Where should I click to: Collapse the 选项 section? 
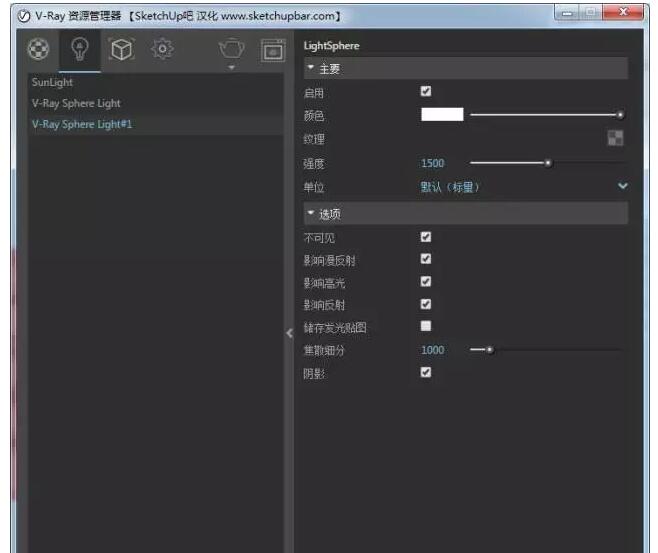[x=466, y=214]
